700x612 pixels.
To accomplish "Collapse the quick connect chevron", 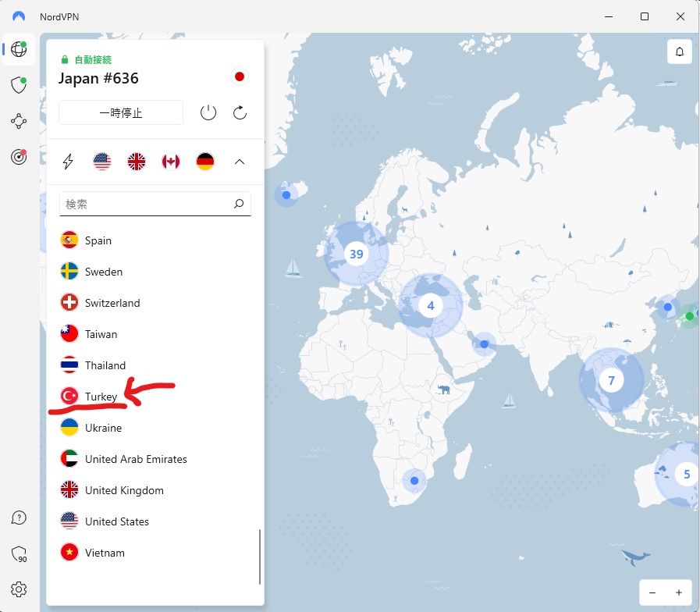I will tap(240, 162).
